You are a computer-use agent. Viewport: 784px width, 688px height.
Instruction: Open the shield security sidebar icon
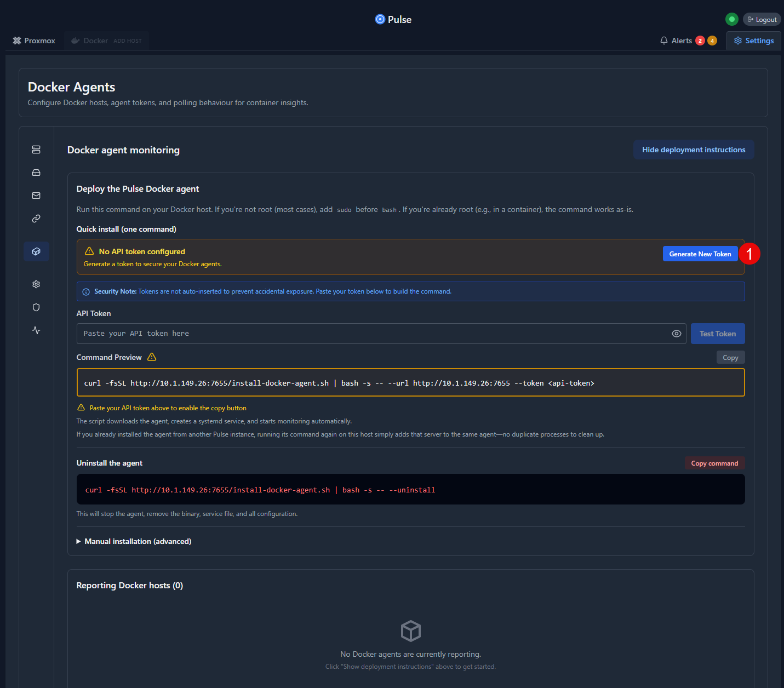coord(36,307)
